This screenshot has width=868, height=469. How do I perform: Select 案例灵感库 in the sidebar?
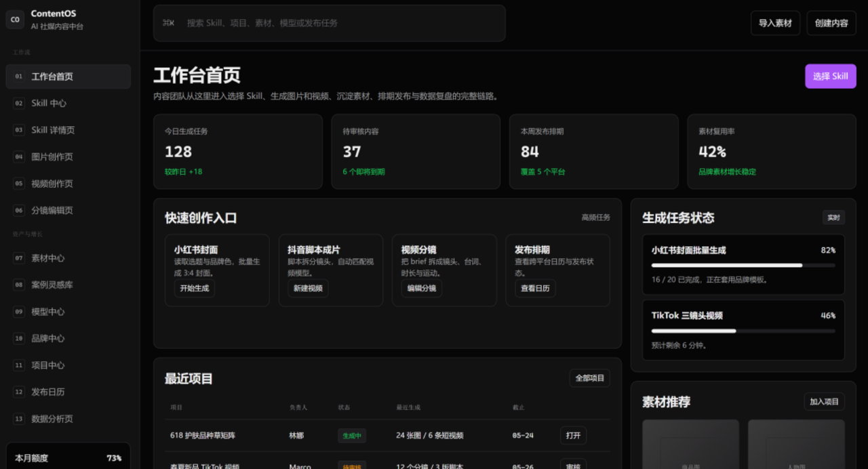68,285
